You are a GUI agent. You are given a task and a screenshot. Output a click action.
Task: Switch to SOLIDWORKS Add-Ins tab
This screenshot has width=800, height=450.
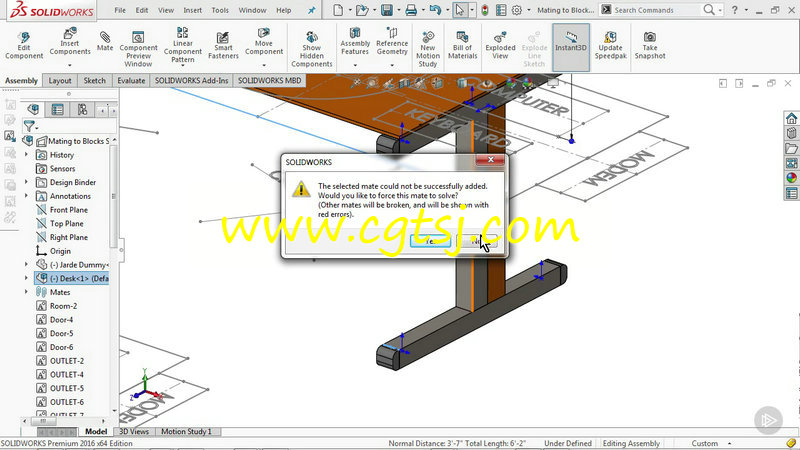coord(191,81)
